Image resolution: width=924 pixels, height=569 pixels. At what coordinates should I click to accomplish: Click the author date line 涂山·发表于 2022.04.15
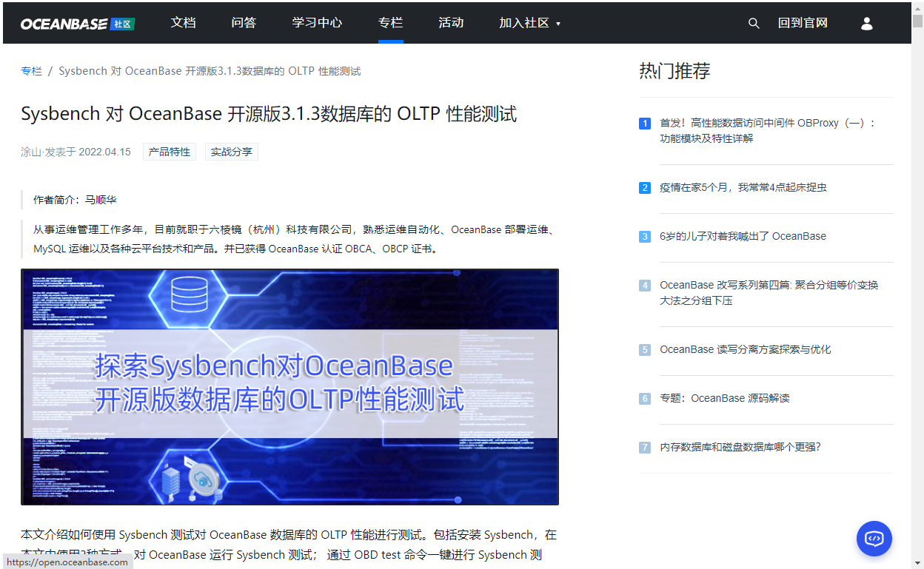tap(76, 152)
